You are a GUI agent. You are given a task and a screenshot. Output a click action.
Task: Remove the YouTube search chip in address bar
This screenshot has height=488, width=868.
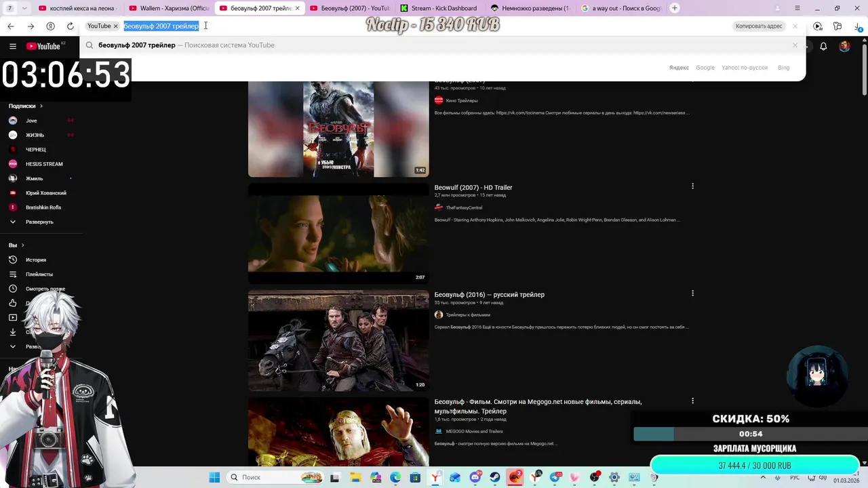point(115,26)
